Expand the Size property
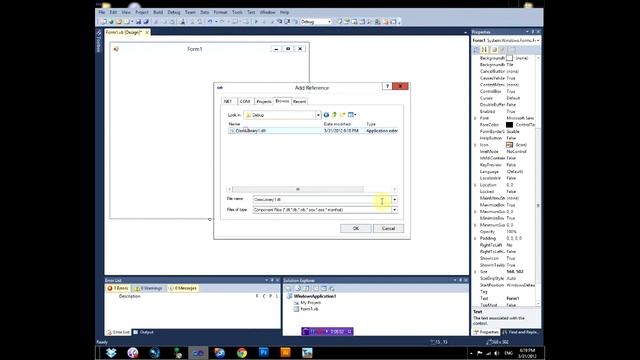This screenshot has width=640, height=360. pos(475,271)
